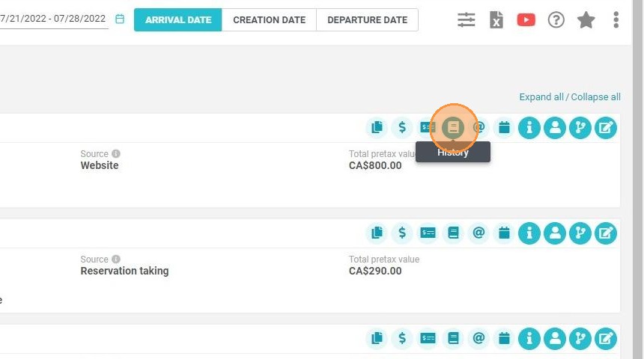Viewport: 644px width, 359px height.
Task: Click the dollar icon on CA$800.00 reservation
Action: click(402, 128)
